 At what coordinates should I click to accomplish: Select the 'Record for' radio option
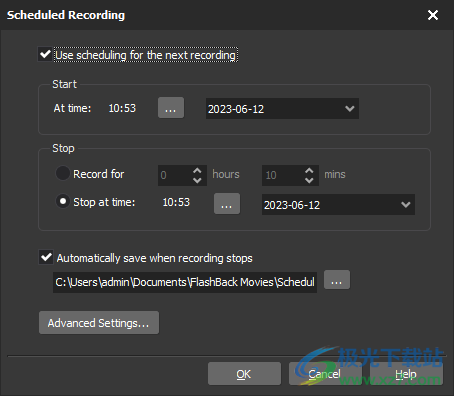[x=63, y=174]
